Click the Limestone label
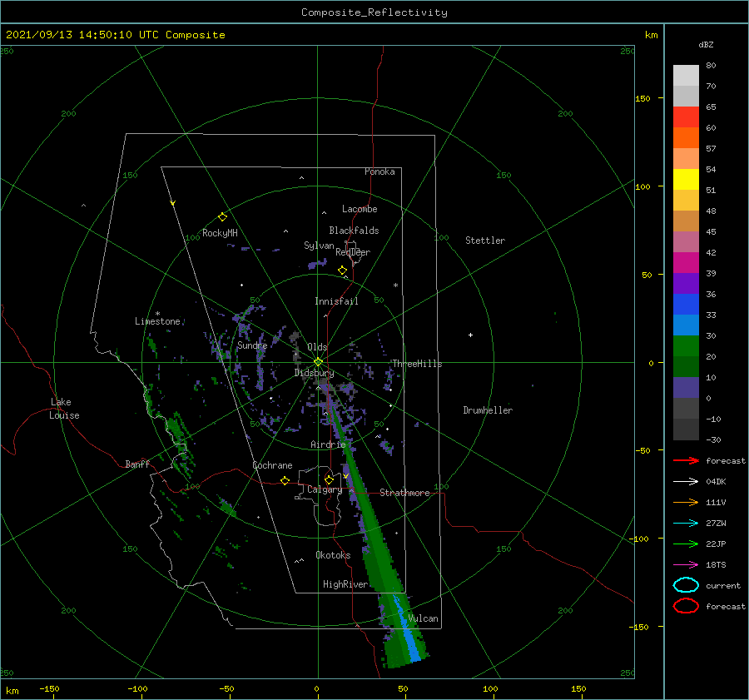749x700 pixels. (157, 321)
